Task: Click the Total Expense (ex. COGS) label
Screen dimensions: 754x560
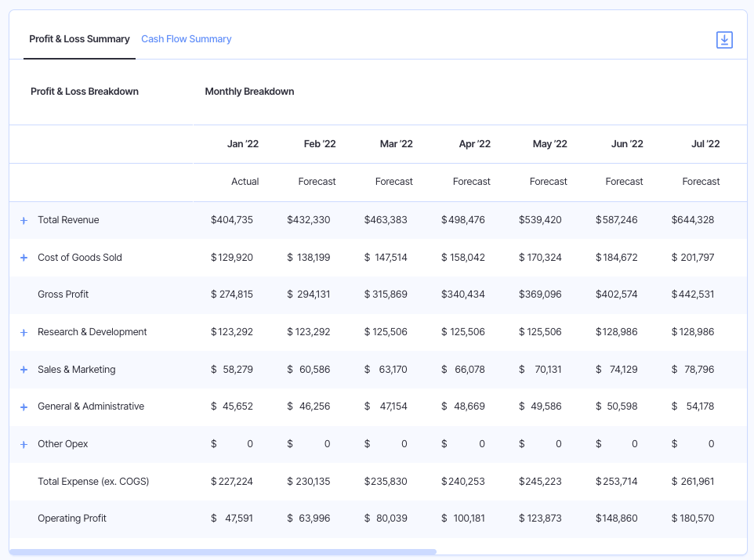Action: (x=93, y=481)
